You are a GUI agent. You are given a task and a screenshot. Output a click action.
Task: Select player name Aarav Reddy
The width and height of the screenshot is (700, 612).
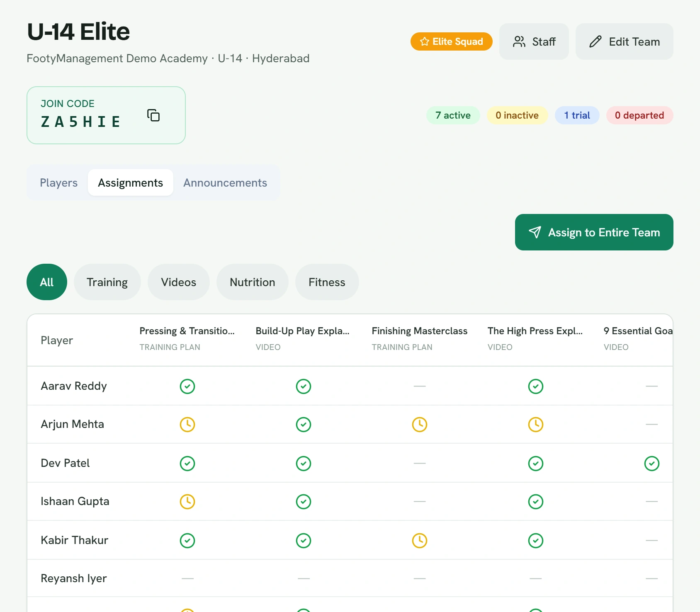point(74,386)
